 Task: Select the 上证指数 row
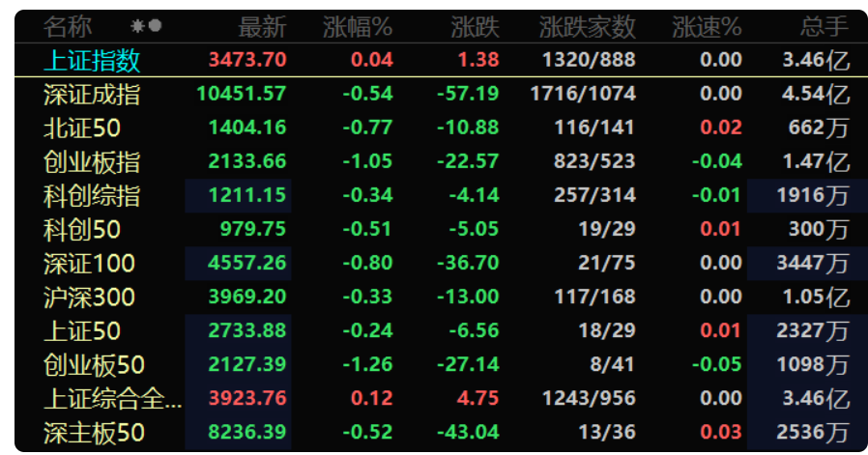tap(441, 60)
